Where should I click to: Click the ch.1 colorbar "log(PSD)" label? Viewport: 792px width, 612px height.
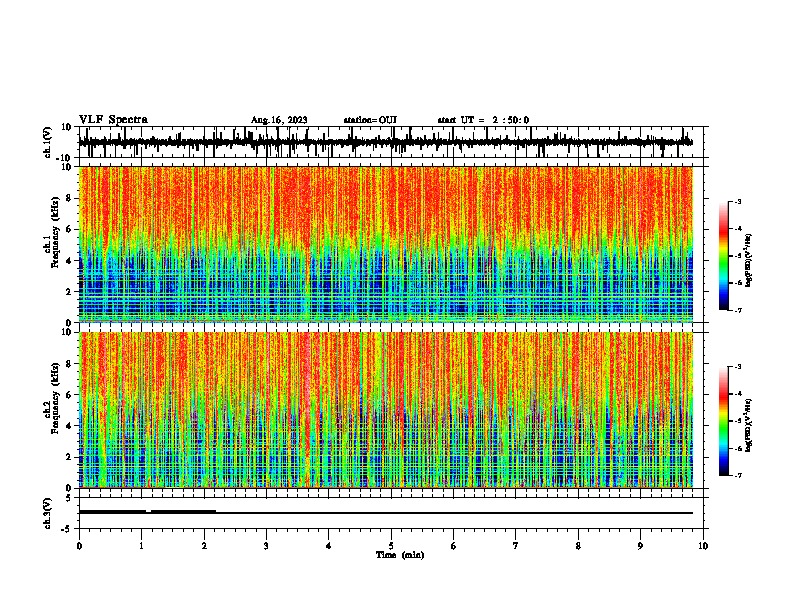click(x=748, y=260)
